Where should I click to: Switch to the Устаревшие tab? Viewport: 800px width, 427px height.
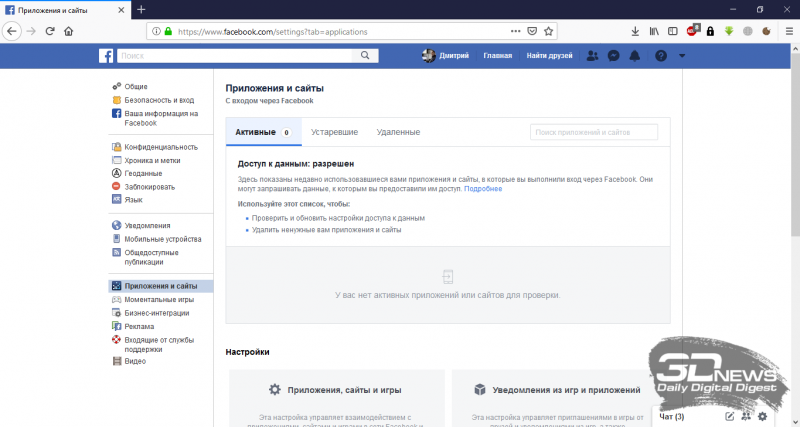(334, 132)
